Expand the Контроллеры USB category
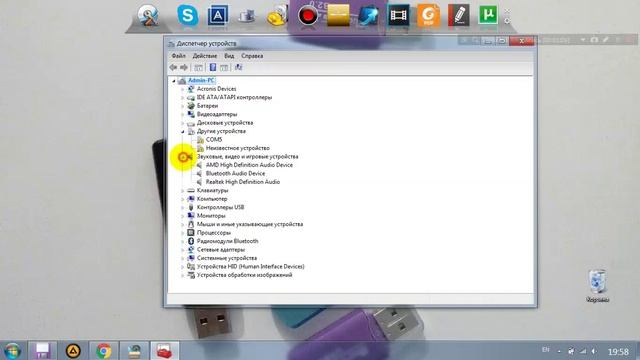 tap(182, 207)
